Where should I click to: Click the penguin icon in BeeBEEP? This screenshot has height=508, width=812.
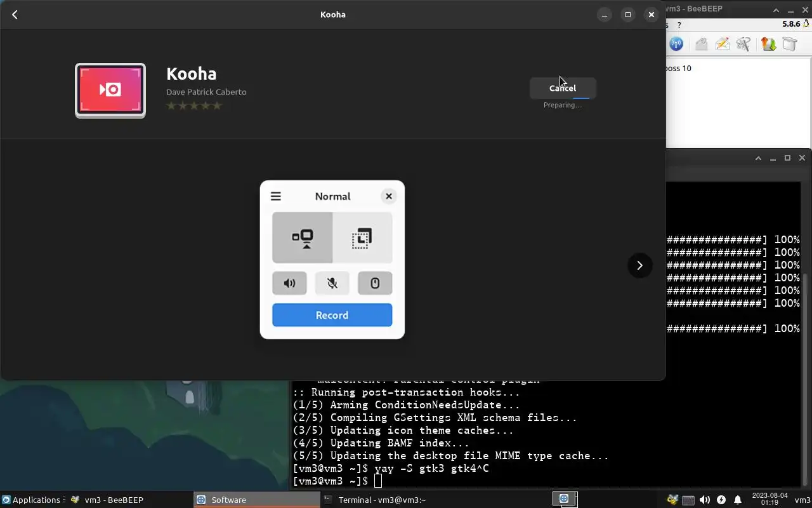[x=806, y=24]
